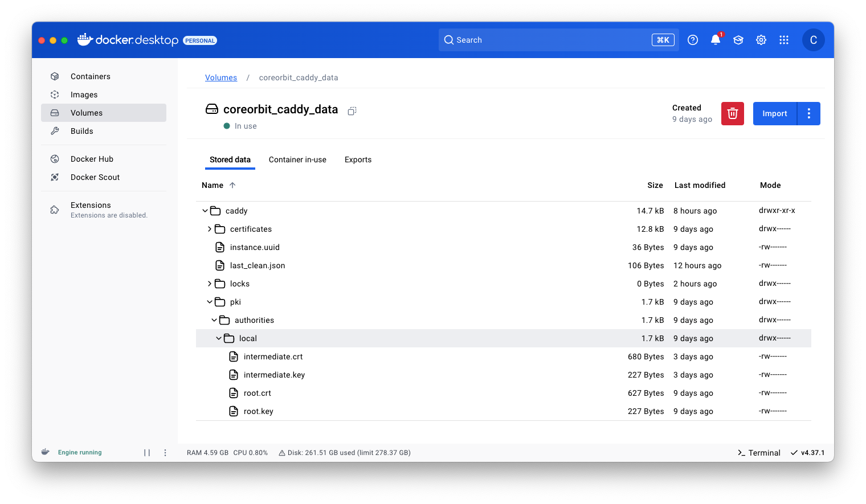866x504 pixels.
Task: Click the last_clean.json file icon
Action: pos(220,265)
